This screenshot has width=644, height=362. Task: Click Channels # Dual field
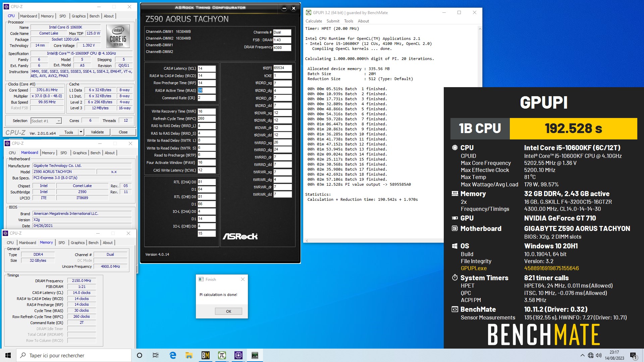point(282,32)
